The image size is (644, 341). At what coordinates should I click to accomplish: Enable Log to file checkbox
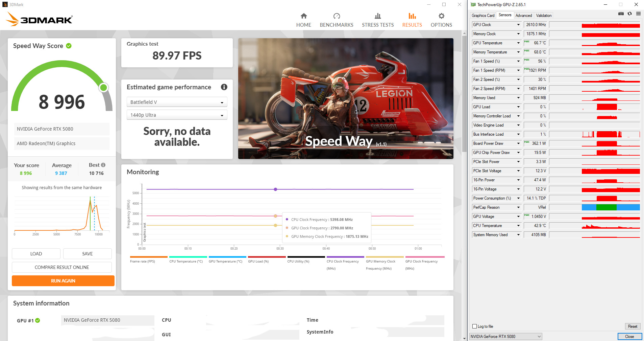point(474,326)
